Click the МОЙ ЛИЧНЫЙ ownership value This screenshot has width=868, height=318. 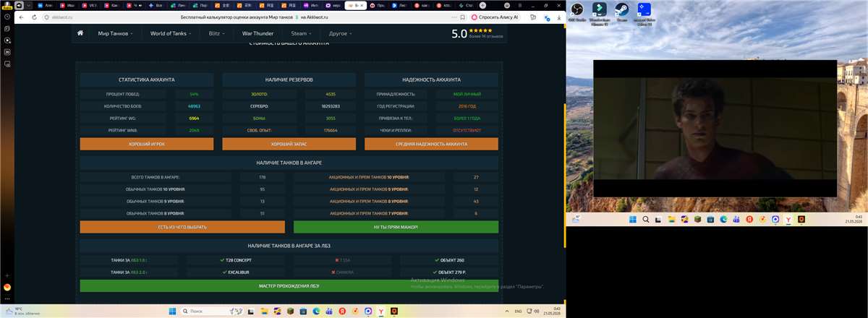[x=467, y=94]
